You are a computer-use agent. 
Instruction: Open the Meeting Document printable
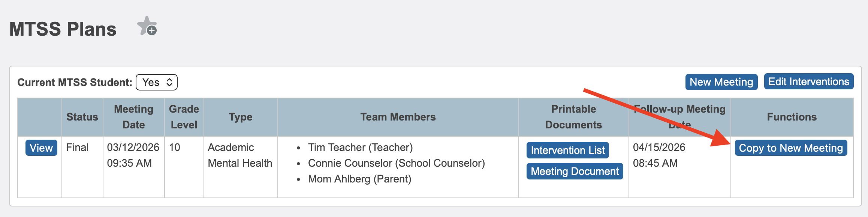pyautogui.click(x=575, y=171)
